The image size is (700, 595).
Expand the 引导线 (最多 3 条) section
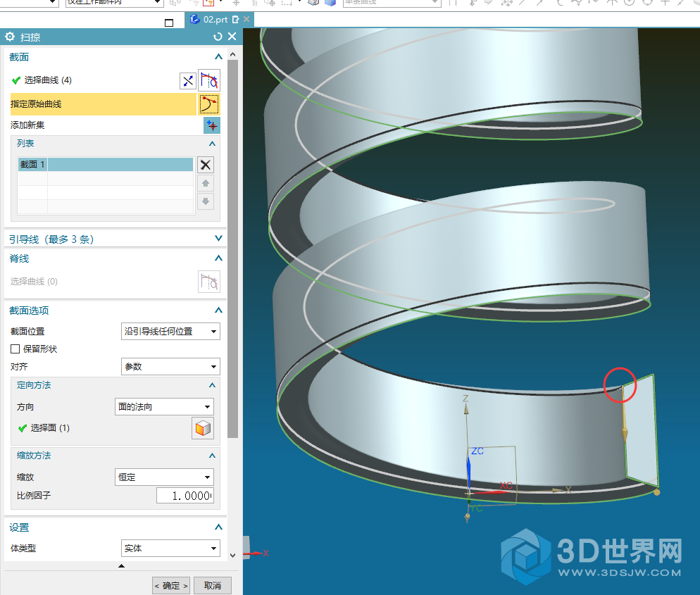(218, 239)
